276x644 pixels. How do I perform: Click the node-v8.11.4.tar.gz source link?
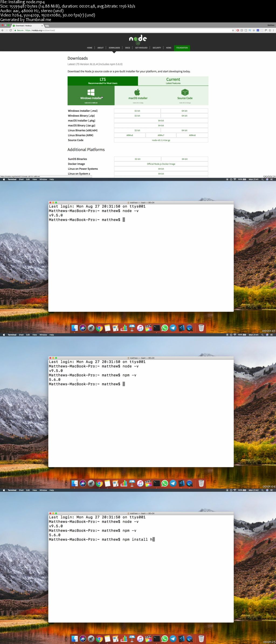[x=161, y=140]
